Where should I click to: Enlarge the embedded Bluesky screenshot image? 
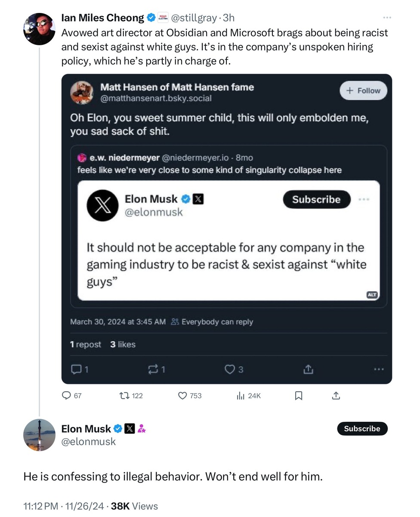point(226,228)
